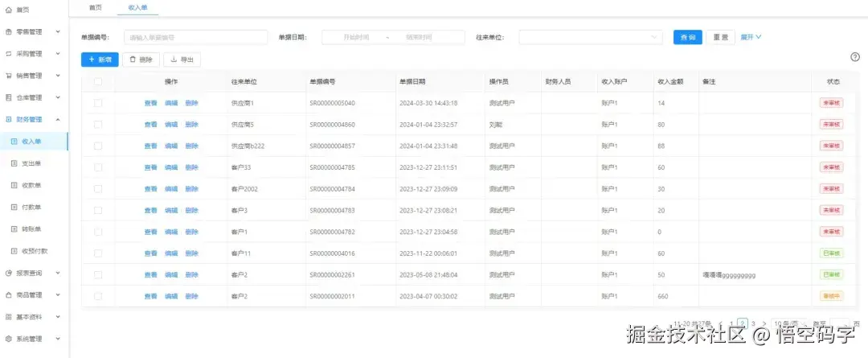Click the 开始时间 start date field
This screenshot has height=358, width=868.
(356, 37)
